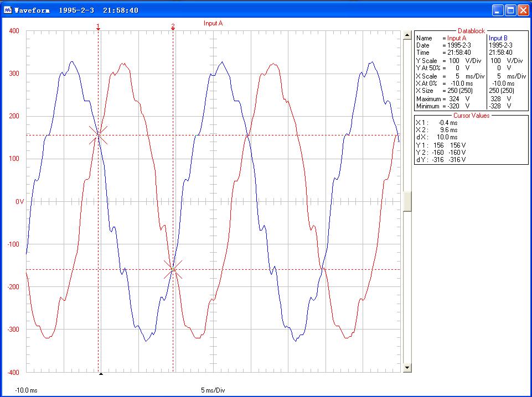The height and width of the screenshot is (397, 532).
Task: Click the cursor 1 crosshair star on waveform
Action: pos(99,135)
